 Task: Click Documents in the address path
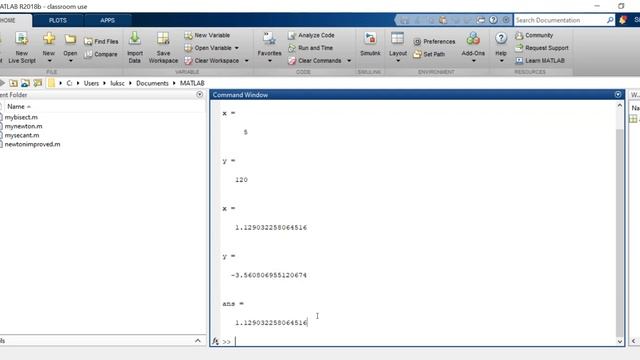152,83
